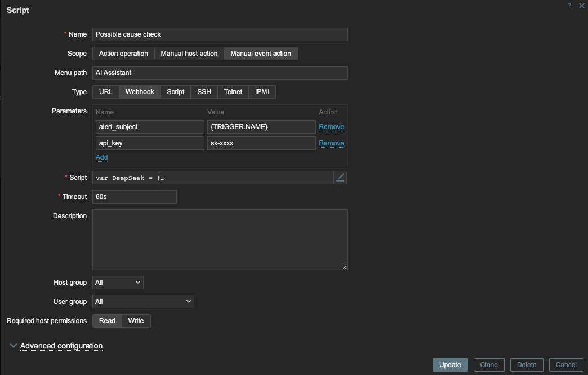Set scope to Action operation

point(123,54)
